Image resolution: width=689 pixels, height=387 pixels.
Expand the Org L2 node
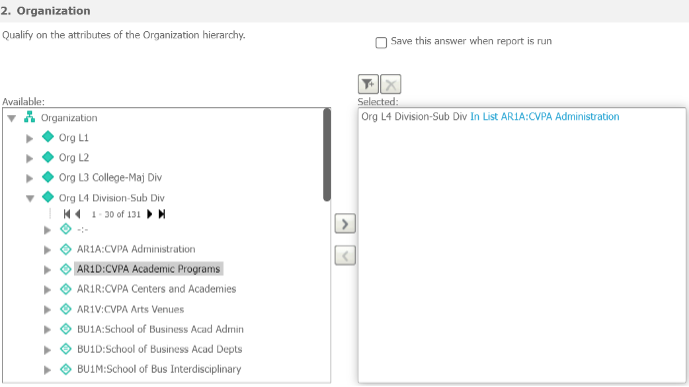coord(29,158)
